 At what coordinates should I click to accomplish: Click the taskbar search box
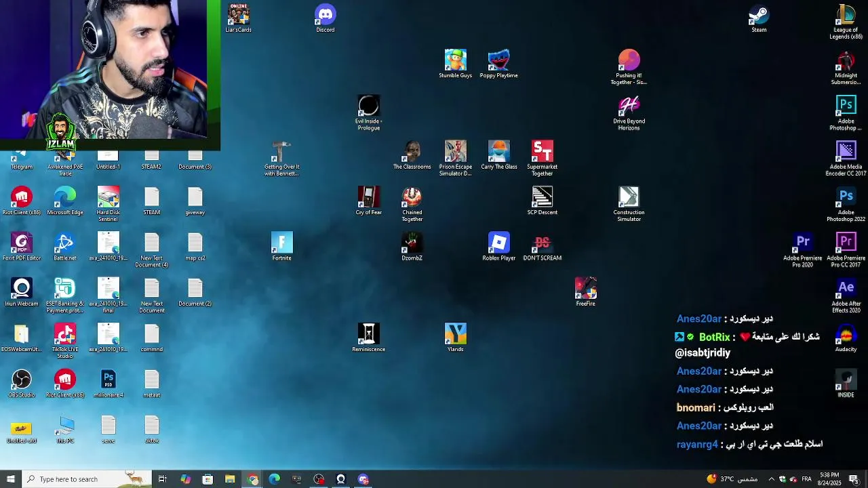click(x=86, y=479)
